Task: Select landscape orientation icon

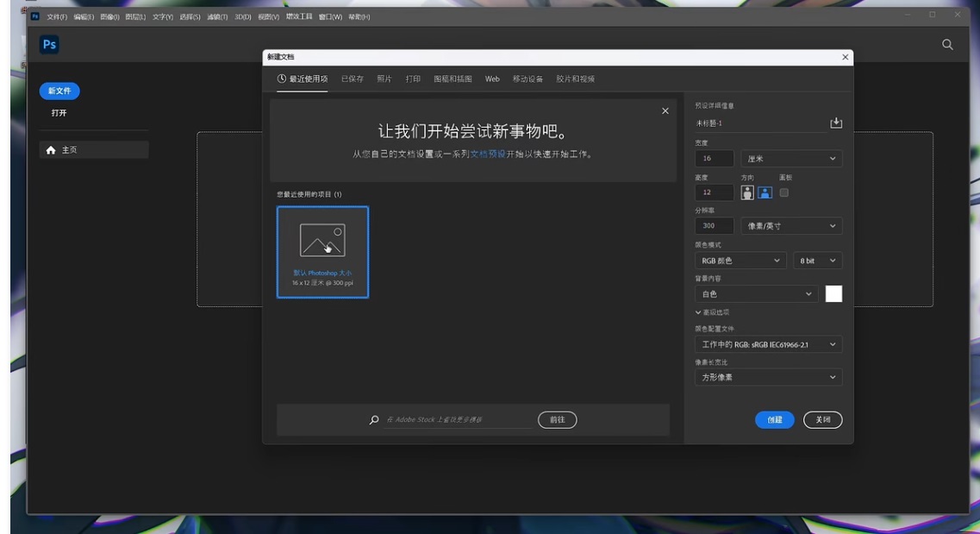Action: (765, 192)
